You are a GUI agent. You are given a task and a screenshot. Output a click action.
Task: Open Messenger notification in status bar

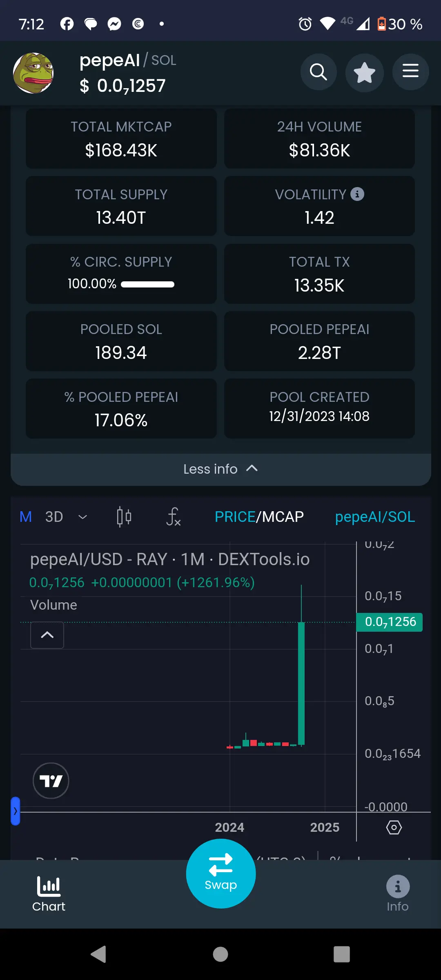point(114,24)
